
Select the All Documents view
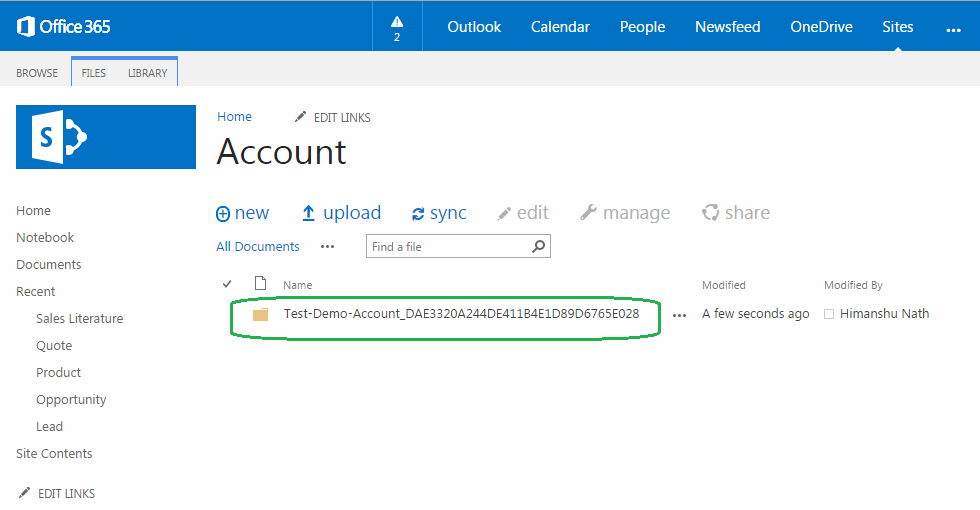(x=258, y=246)
